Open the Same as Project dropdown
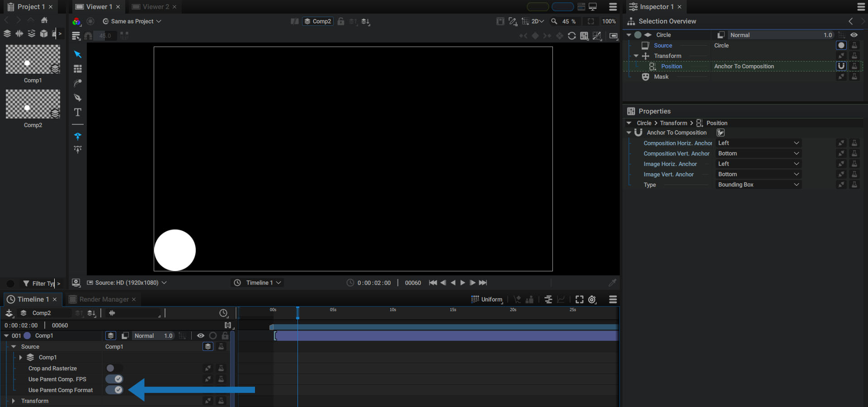868x407 pixels. tap(132, 21)
